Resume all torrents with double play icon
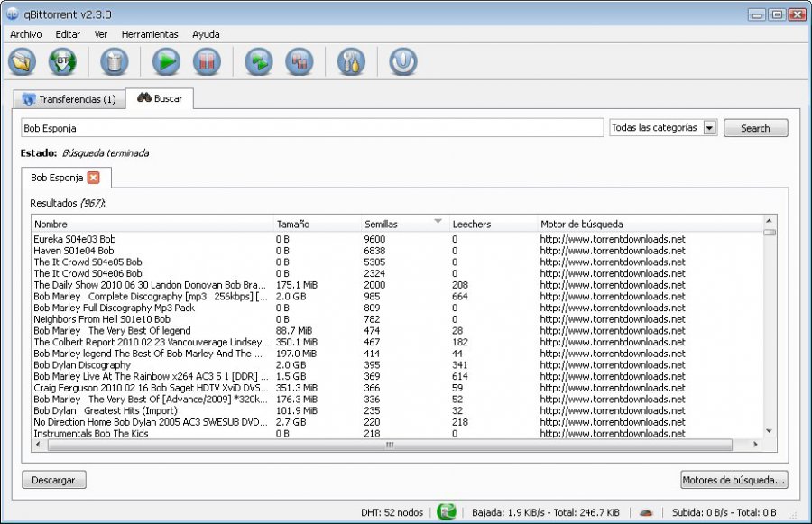Screen dimensions: 812x524 (258, 62)
